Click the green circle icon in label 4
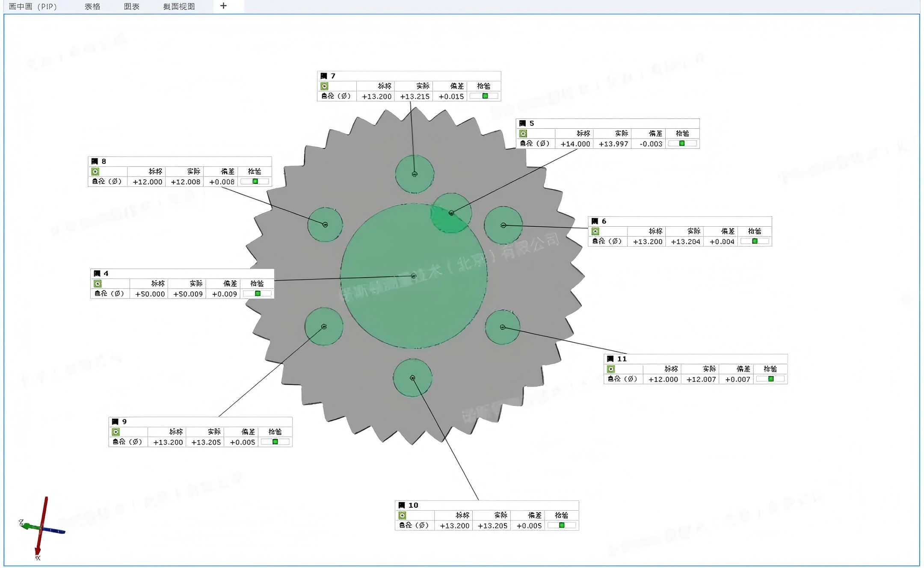The height and width of the screenshot is (568, 924). pos(98,284)
